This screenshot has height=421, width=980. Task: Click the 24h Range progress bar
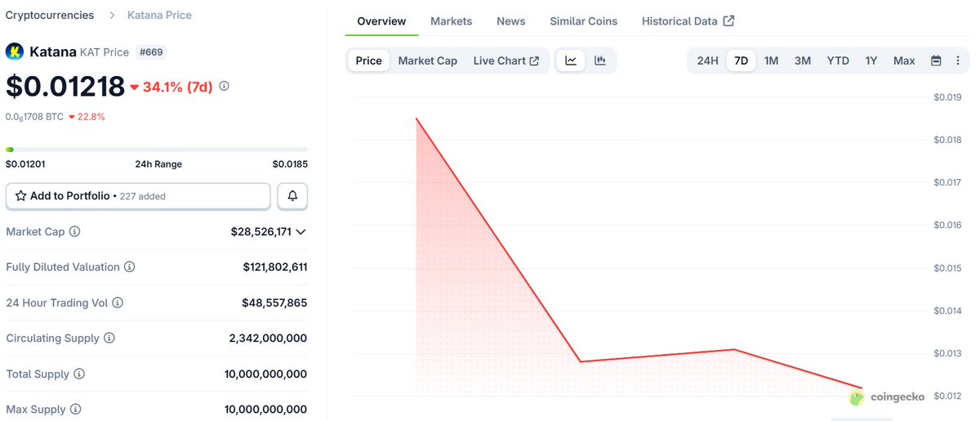coord(157,150)
